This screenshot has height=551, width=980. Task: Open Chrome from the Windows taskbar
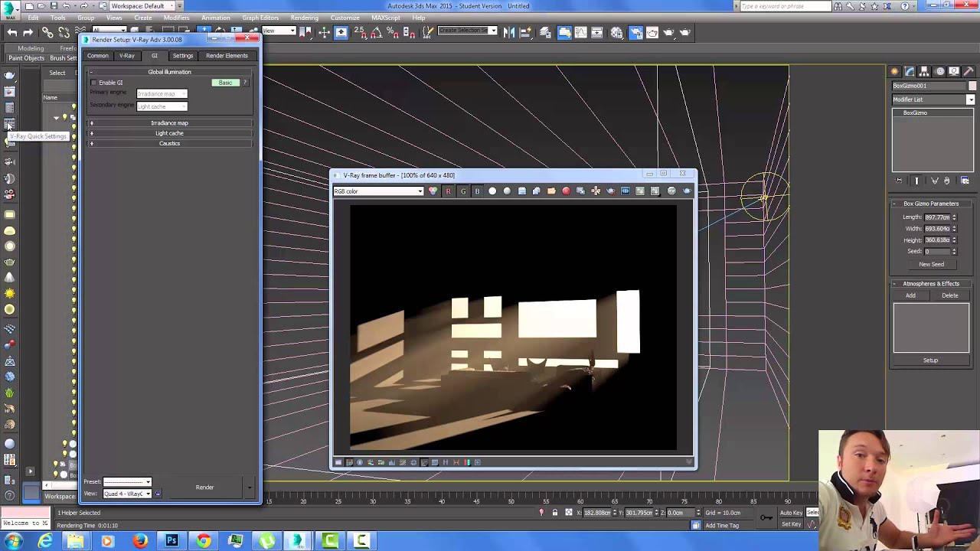click(204, 542)
